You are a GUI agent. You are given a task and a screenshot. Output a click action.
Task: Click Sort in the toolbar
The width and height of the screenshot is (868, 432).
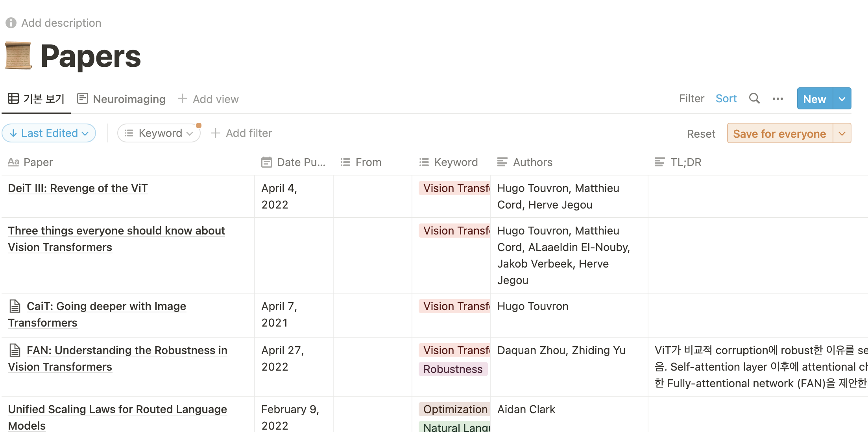tap(726, 99)
